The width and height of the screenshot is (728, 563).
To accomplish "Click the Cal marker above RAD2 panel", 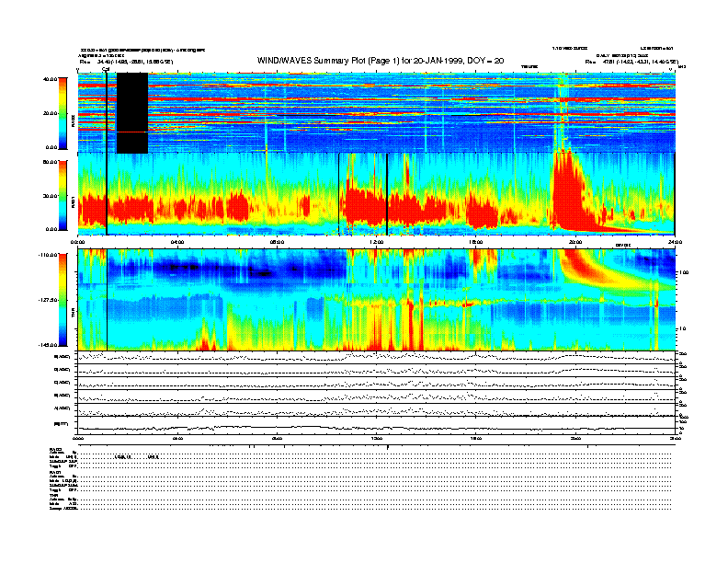I will (106, 69).
